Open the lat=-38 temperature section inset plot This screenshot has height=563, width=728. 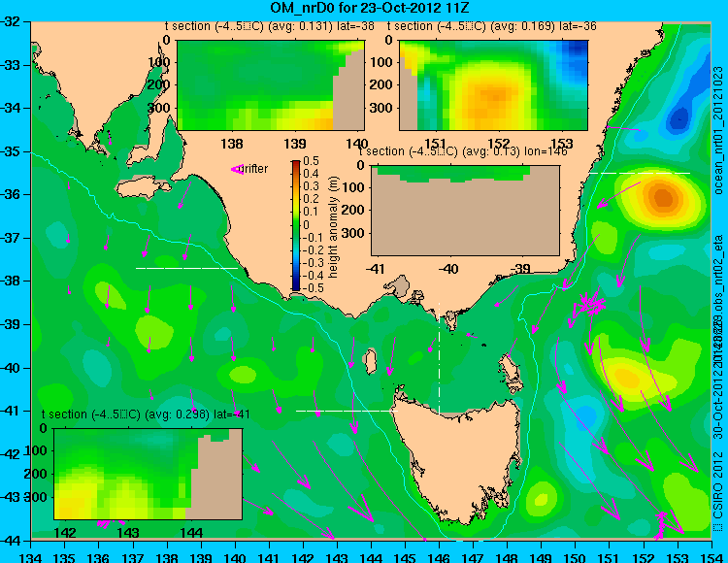click(271, 85)
